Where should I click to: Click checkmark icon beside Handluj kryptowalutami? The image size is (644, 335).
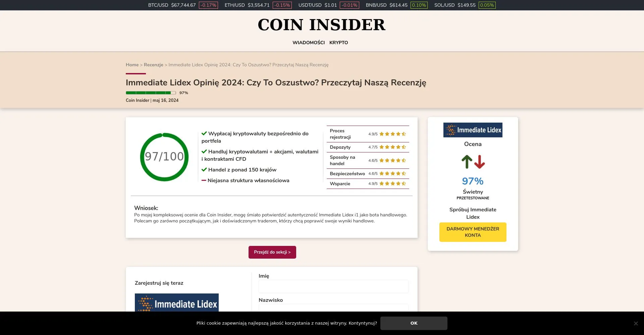(204, 151)
